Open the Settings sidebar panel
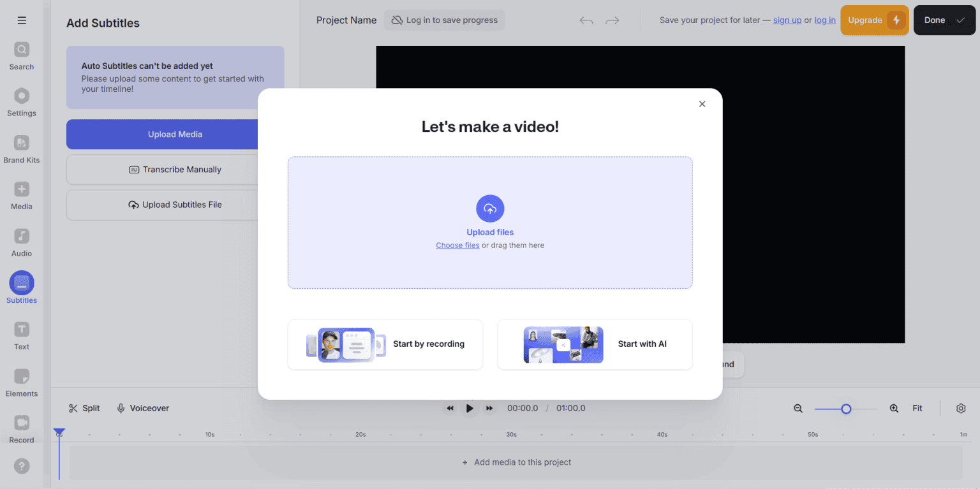 [22, 103]
